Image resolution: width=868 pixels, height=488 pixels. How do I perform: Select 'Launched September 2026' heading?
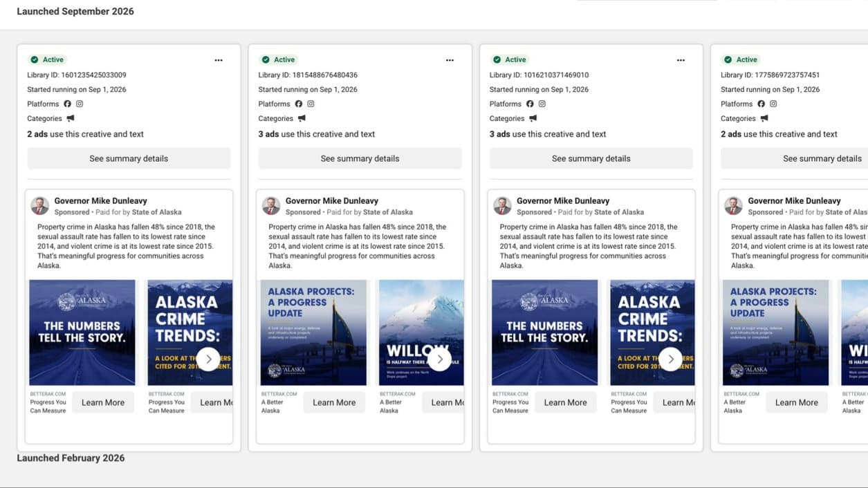pos(75,11)
